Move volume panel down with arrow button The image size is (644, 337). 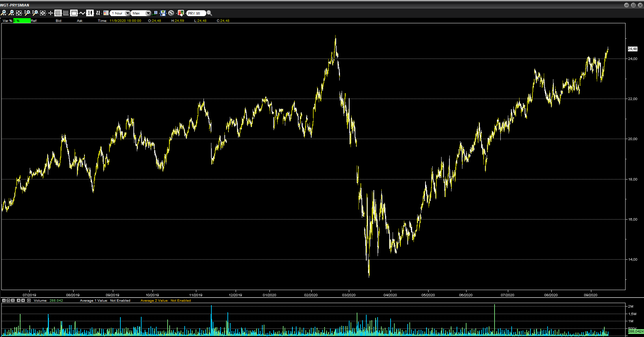23,300
